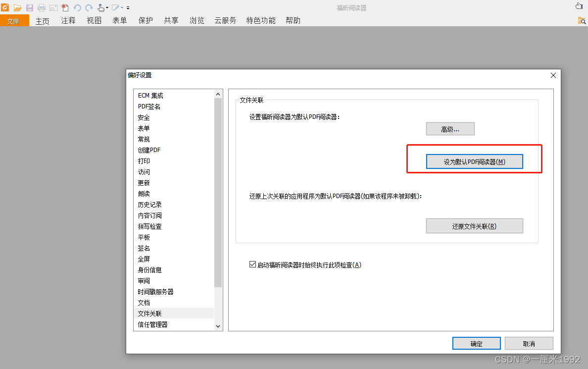
Task: Click the category list scroll down arrow
Action: tap(218, 326)
